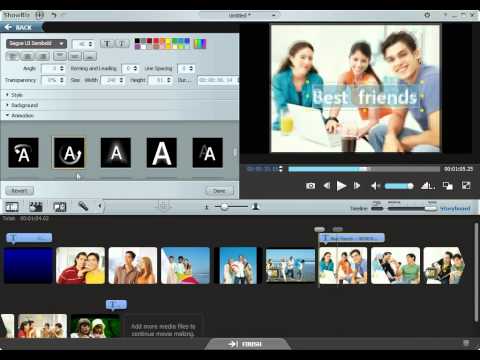Undo the last action in title bar
The width and height of the screenshot is (480, 360).
tap(53, 15)
